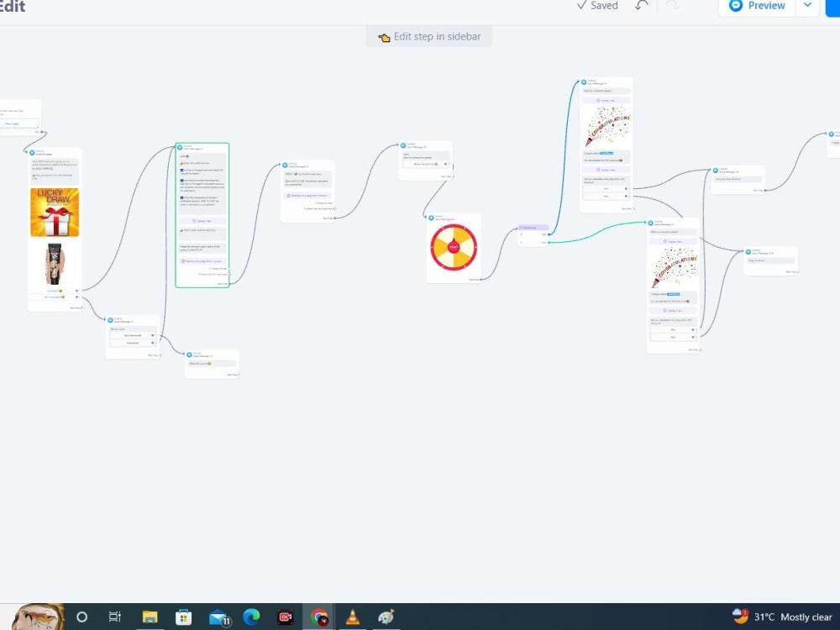Open File Explorer from the taskbar

pos(150,617)
